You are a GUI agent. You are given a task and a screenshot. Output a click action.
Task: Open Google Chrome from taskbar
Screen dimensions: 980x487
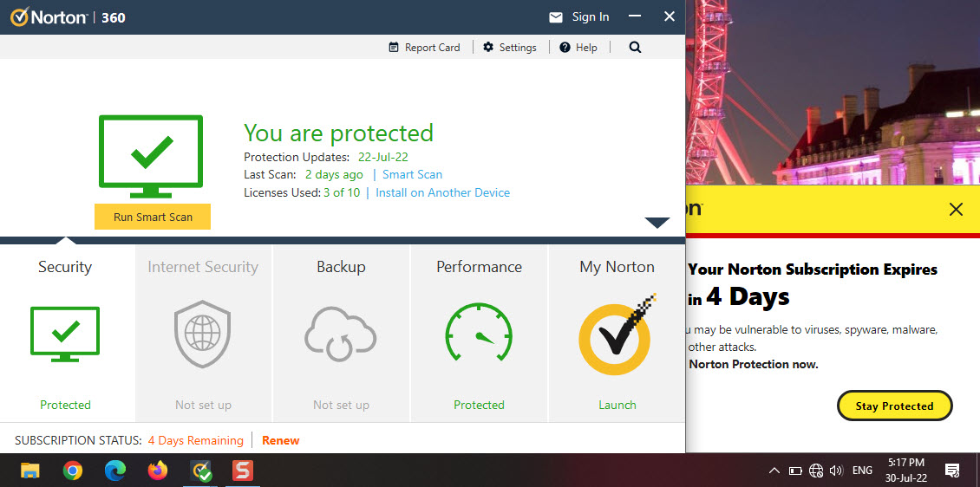click(x=73, y=471)
